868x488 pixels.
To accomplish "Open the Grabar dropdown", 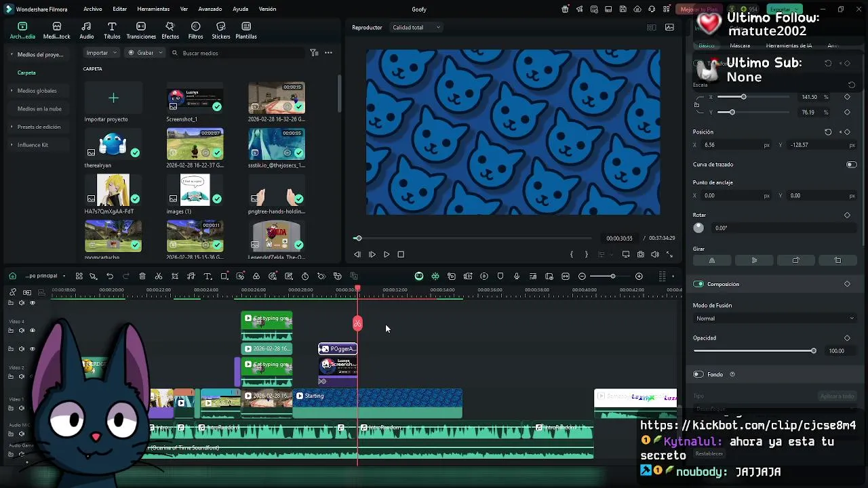I will coord(146,53).
